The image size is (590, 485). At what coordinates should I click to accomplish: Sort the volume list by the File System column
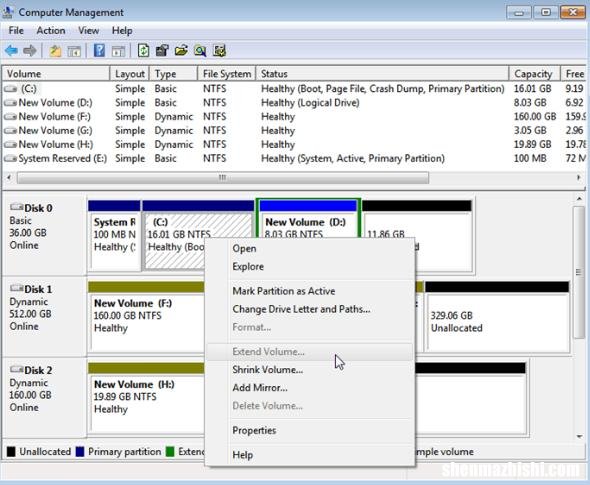pyautogui.click(x=227, y=74)
